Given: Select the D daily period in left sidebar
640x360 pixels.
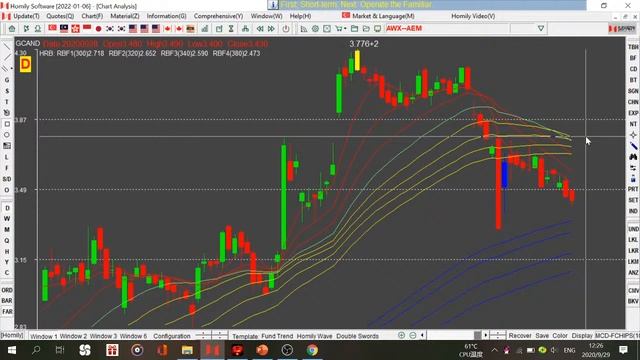Looking at the screenshot, I should tap(7, 208).
